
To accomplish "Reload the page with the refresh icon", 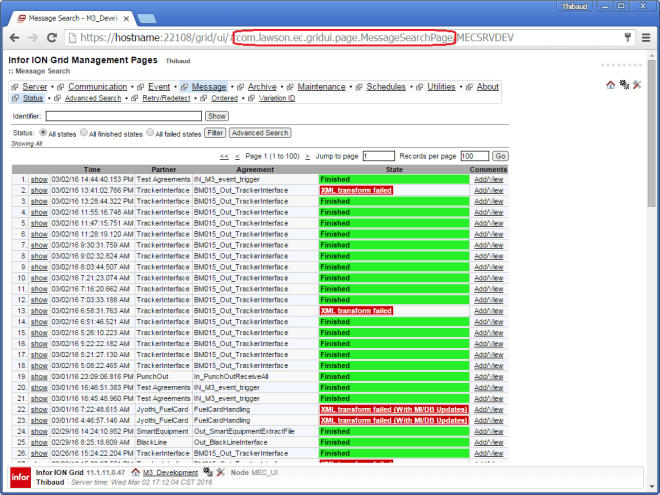I will point(52,37).
